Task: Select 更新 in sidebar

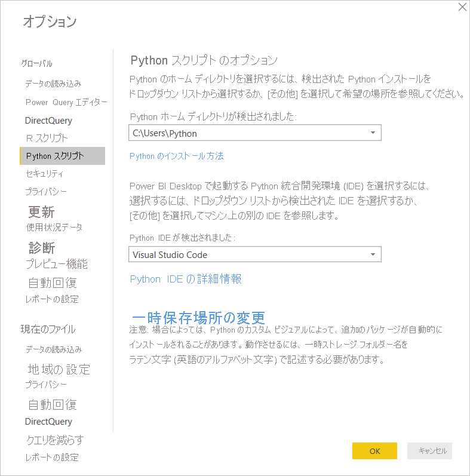Action: 41,212
